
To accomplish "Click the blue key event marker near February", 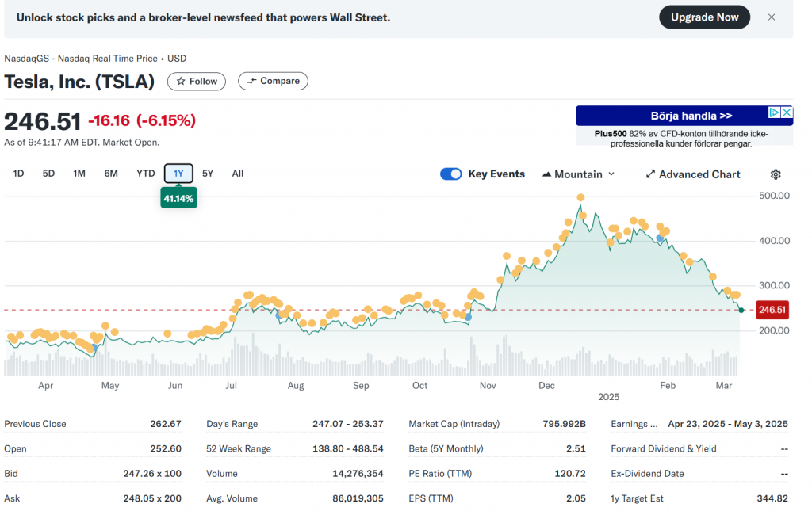I will coord(660,237).
